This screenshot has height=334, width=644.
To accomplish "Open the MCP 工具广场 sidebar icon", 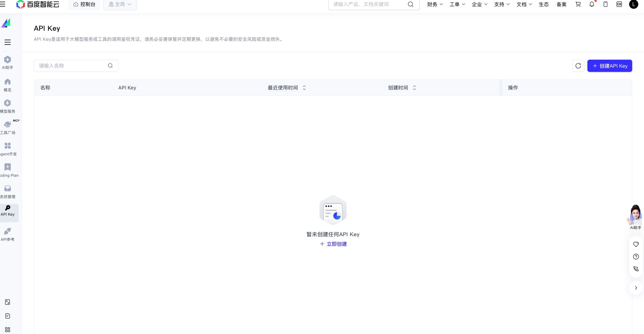I will click(x=7, y=127).
